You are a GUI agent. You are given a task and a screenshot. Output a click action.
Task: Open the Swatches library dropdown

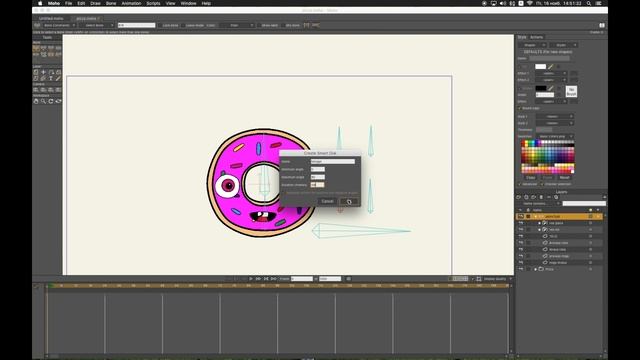click(x=555, y=136)
